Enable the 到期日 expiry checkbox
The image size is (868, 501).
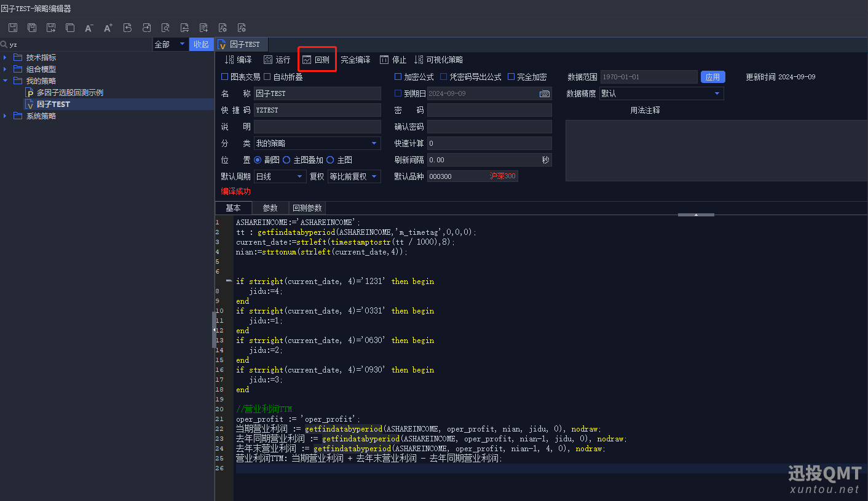[398, 93]
